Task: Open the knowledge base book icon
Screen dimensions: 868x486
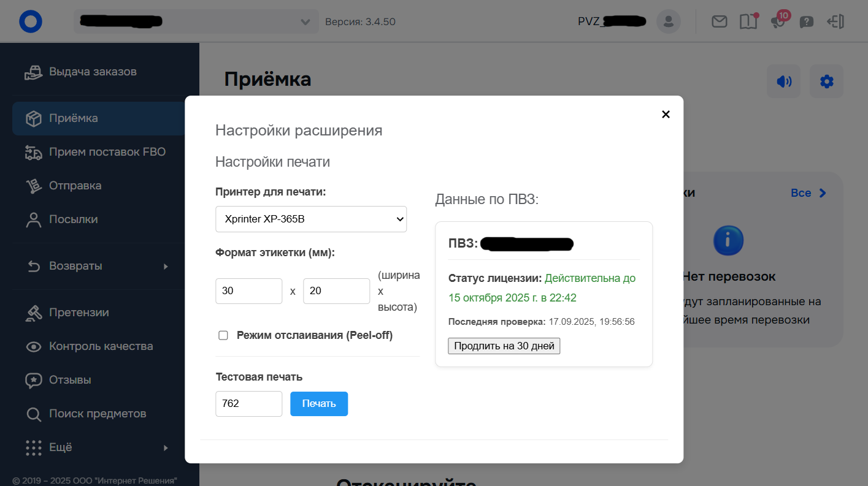Action: point(748,21)
